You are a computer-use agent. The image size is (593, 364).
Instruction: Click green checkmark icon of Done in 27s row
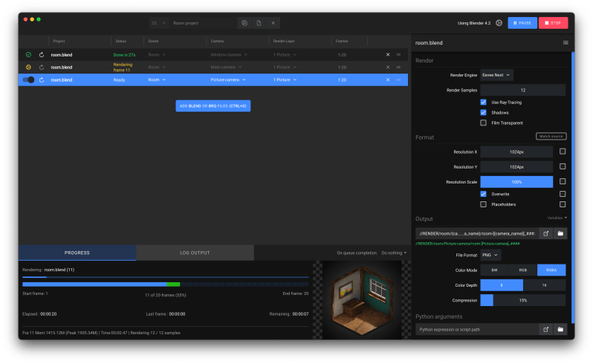[x=28, y=55]
